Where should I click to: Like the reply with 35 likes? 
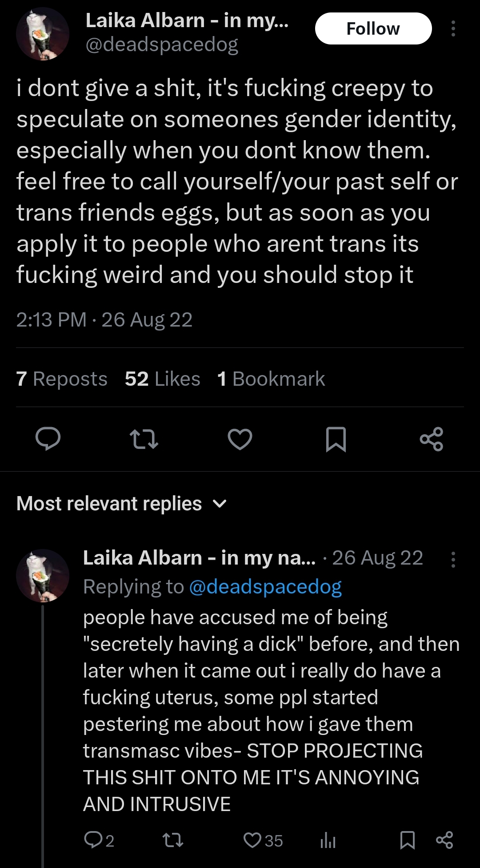tap(253, 840)
